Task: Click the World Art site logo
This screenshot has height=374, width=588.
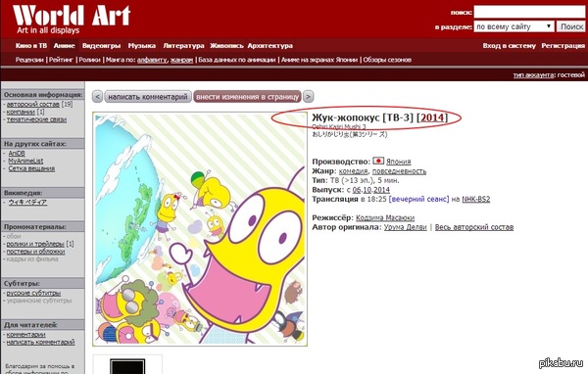Action: click(72, 19)
